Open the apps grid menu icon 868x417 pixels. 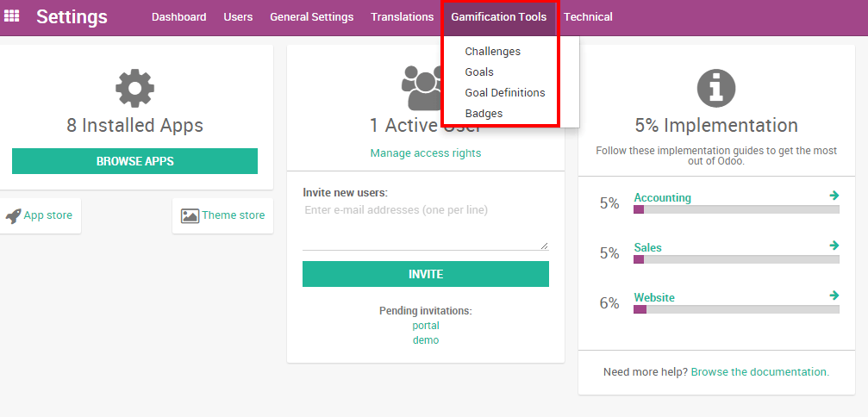click(x=12, y=16)
